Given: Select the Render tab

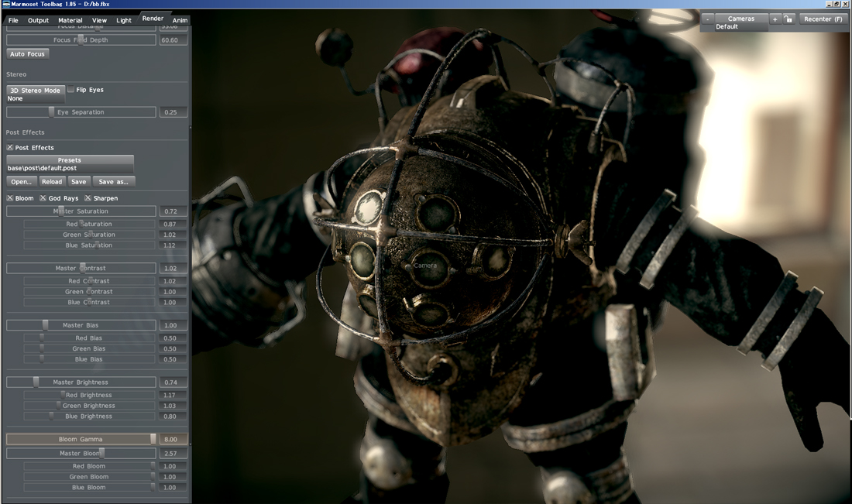Looking at the screenshot, I should [x=153, y=19].
